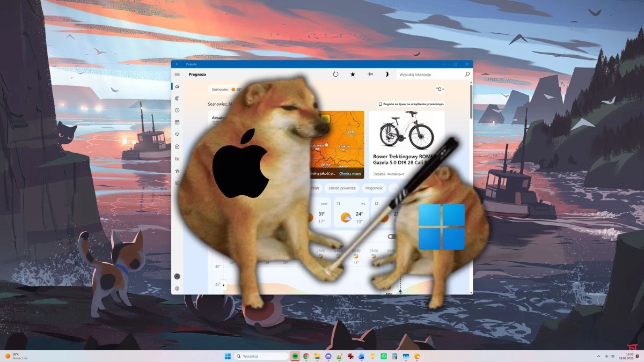Image resolution: width=644 pixels, height=362 pixels.
Task: Go back using the Pogoda title bar arrow
Action: pyautogui.click(x=177, y=64)
